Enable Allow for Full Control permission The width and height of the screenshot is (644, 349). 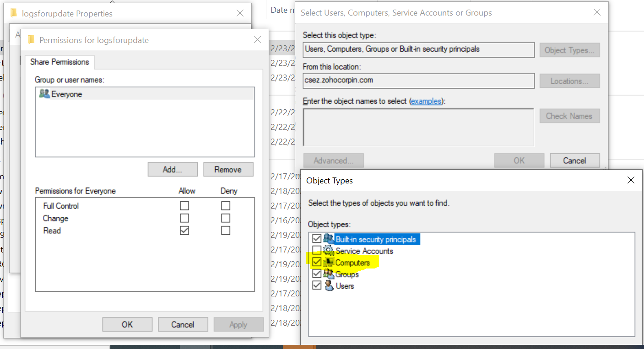184,206
